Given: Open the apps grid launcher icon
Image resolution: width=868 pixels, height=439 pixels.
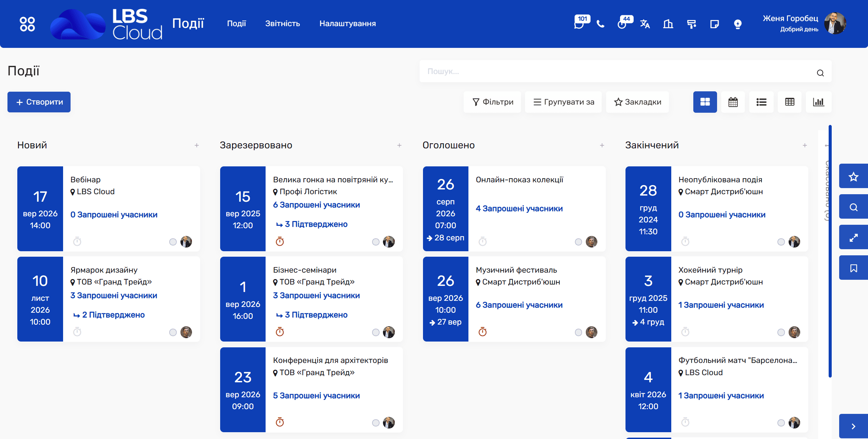Looking at the screenshot, I should 27,24.
